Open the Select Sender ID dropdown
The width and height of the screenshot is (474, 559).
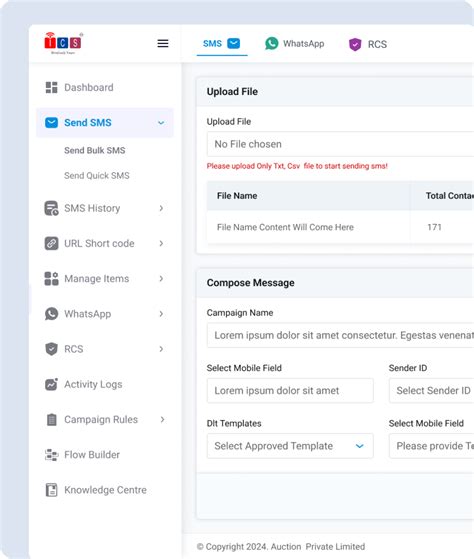pos(432,391)
